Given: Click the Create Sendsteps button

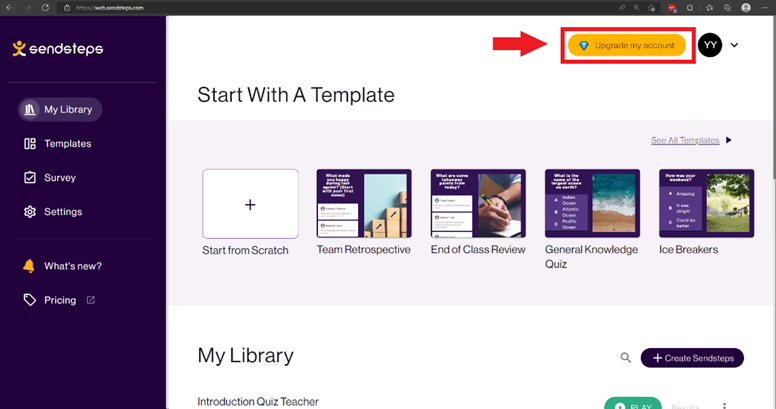Looking at the screenshot, I should click(x=692, y=358).
